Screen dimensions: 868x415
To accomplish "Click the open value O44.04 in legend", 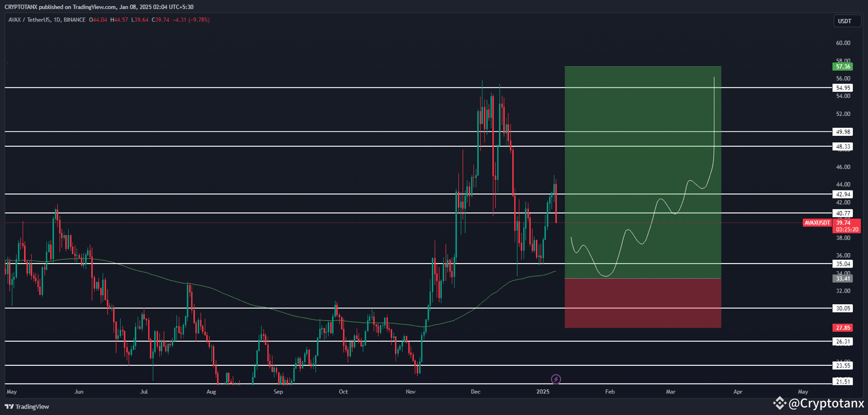I will 98,20.
